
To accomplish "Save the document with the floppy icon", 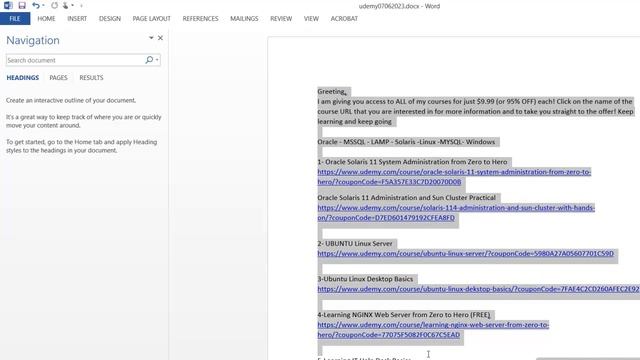I will [x=22, y=5].
